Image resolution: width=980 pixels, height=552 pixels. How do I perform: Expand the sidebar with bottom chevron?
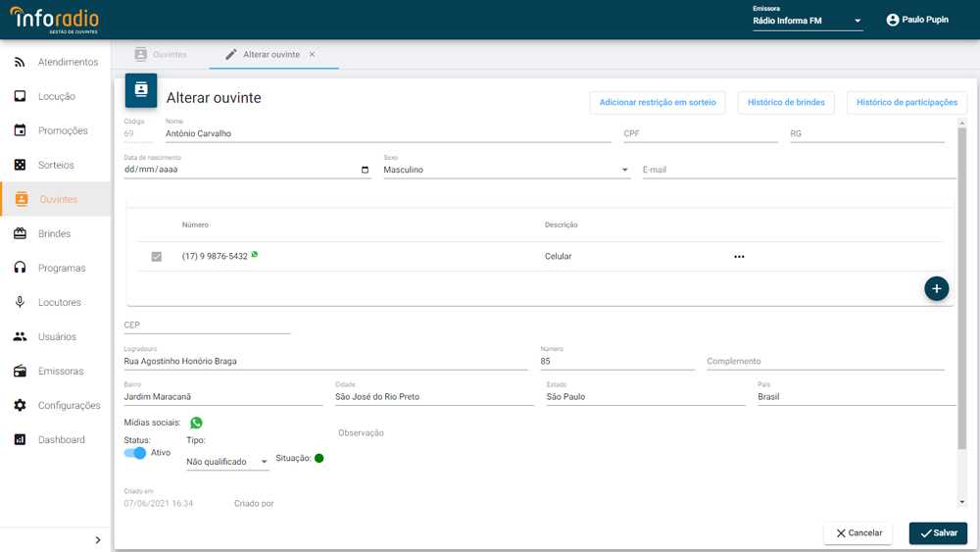pos(97,540)
